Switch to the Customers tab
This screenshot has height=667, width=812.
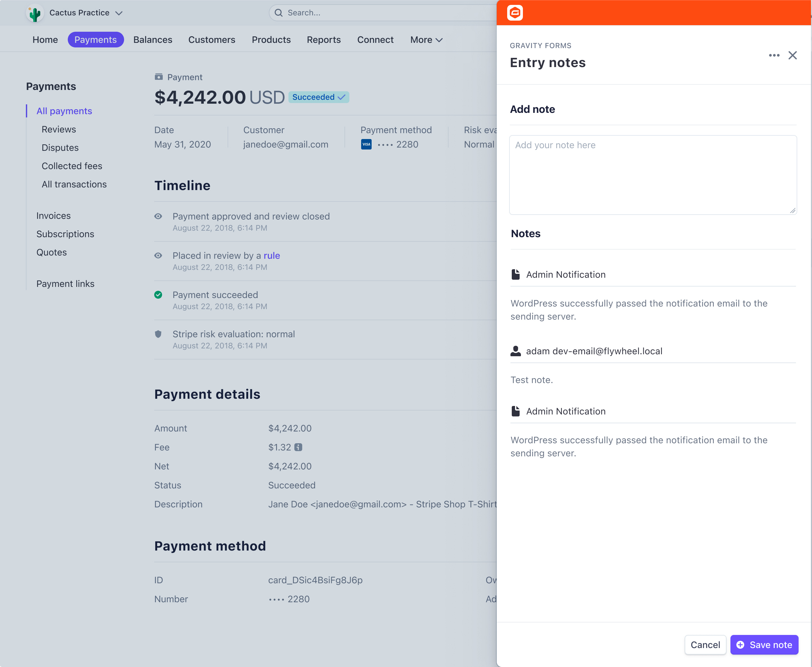212,40
